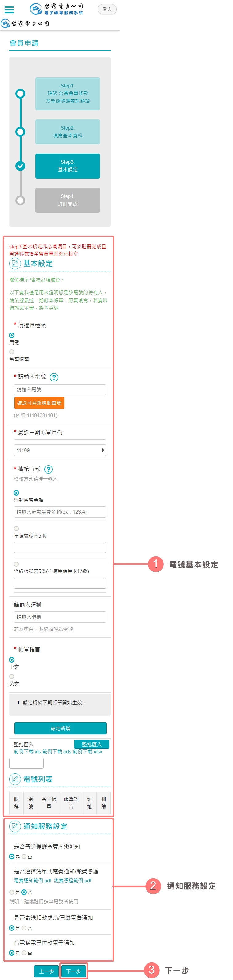Select the 用電 radio option
This screenshot has height=980, width=233.
tap(12, 335)
